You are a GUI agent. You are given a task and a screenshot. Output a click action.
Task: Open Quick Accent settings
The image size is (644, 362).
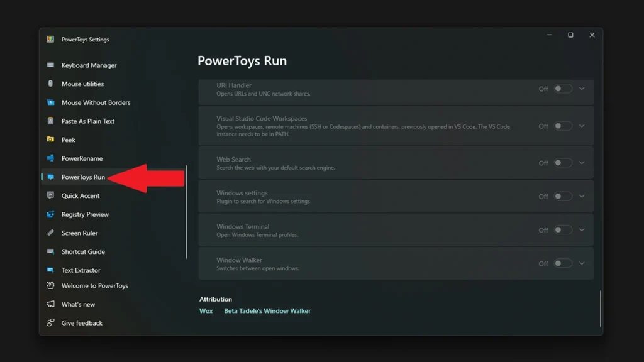pyautogui.click(x=80, y=196)
